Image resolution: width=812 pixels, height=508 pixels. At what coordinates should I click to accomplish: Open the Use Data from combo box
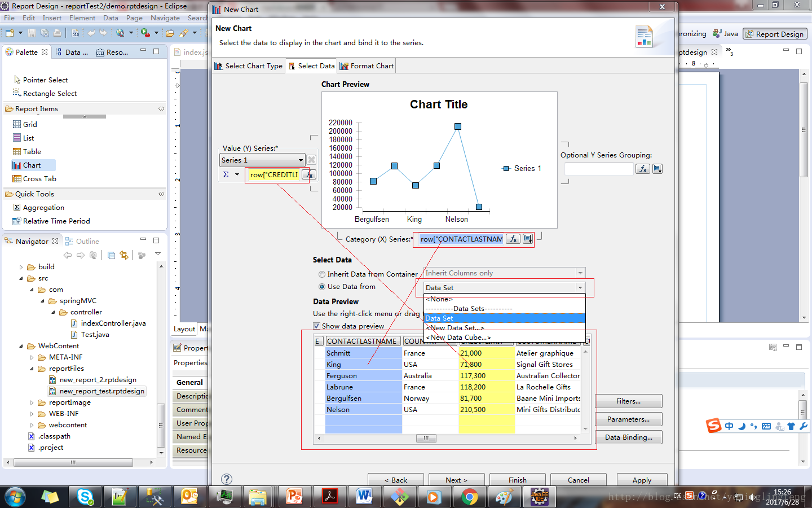(504, 287)
